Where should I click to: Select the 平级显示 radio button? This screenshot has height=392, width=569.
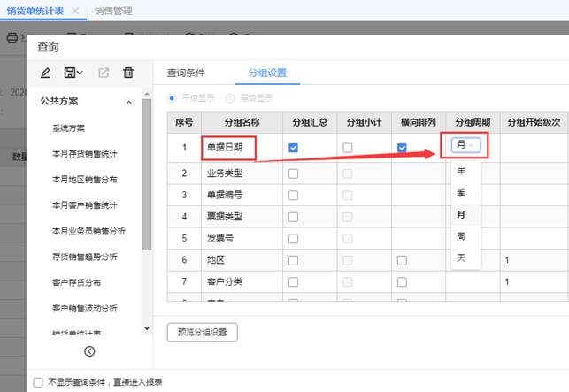[x=173, y=97]
